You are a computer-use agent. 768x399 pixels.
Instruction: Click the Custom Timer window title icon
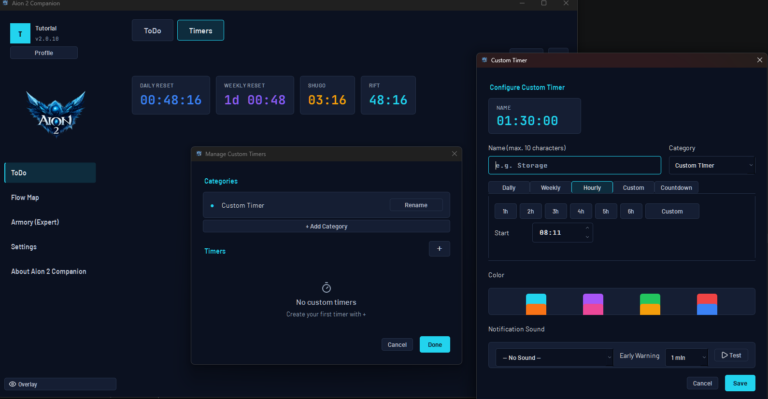[x=484, y=60]
